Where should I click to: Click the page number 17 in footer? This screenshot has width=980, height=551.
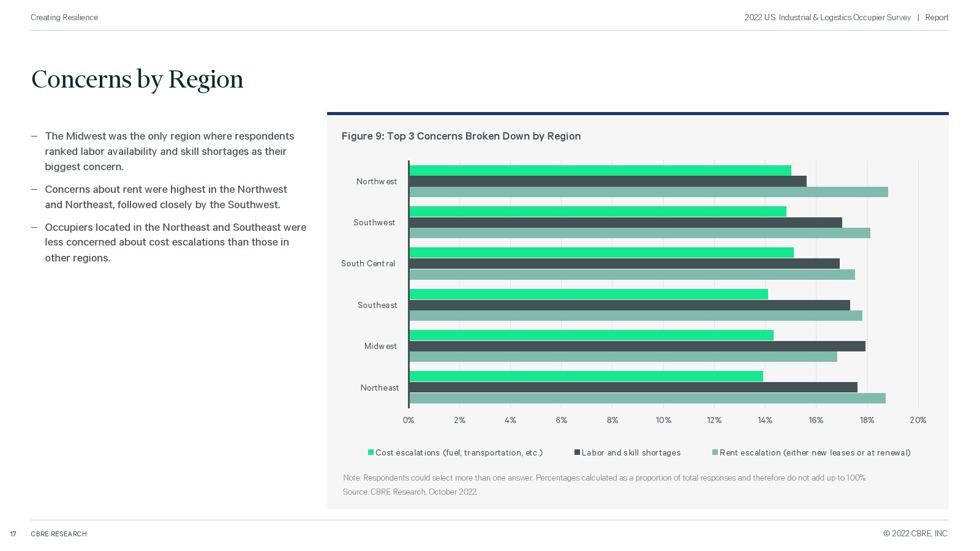point(13,534)
